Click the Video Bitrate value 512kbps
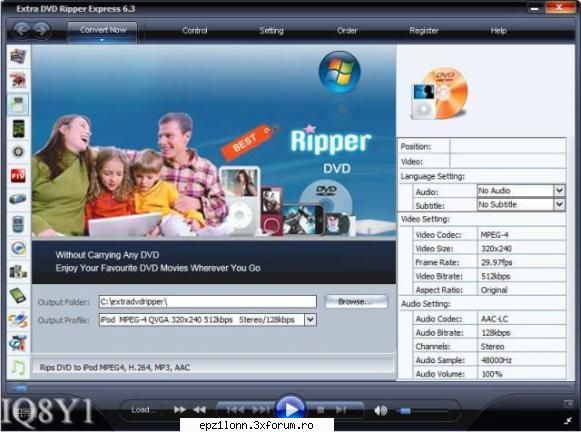This screenshot has width=581, height=432. tap(496, 276)
